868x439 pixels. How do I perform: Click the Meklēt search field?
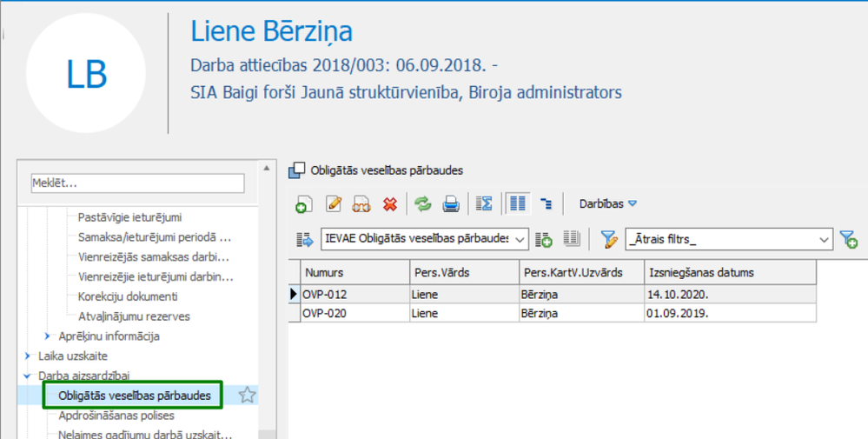pyautogui.click(x=137, y=183)
